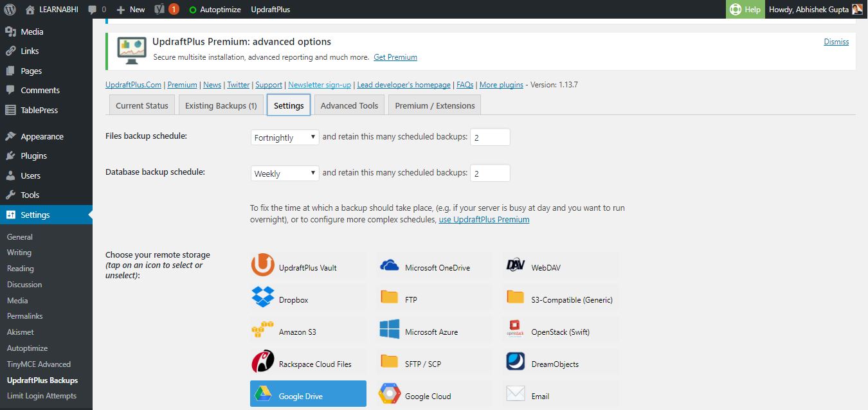The image size is (868, 410).
Task: Click database retain backups count field
Action: point(490,173)
